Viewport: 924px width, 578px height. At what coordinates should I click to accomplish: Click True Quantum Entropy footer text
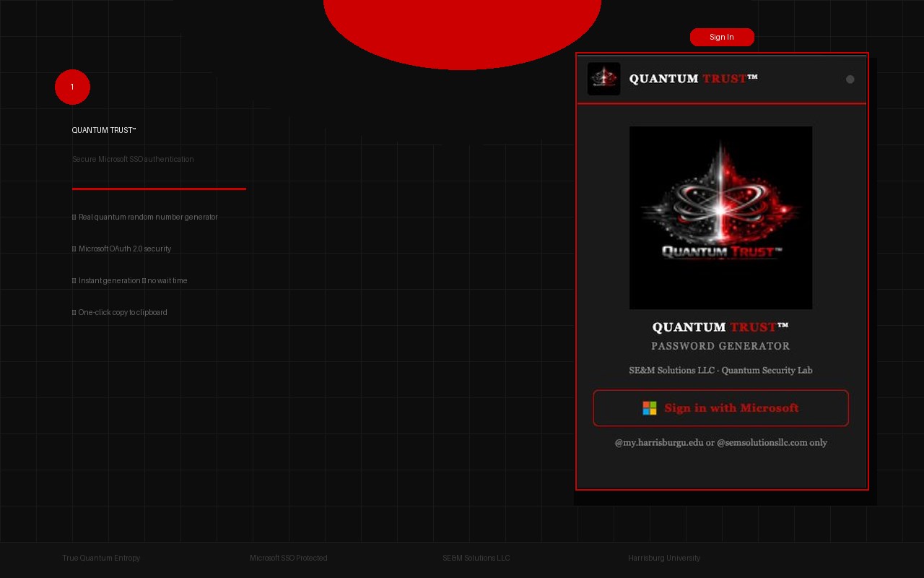click(x=101, y=558)
